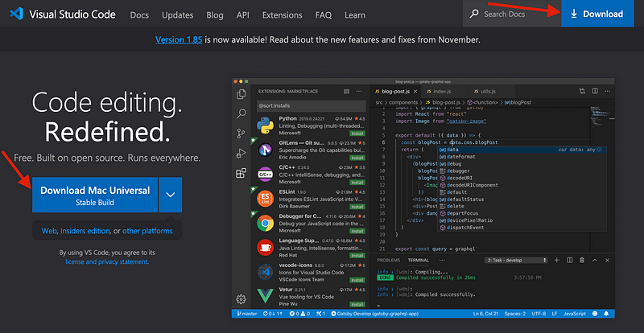Screen dimensions: 644x333
Task: Open the Learn navigation item
Action: [x=355, y=15]
